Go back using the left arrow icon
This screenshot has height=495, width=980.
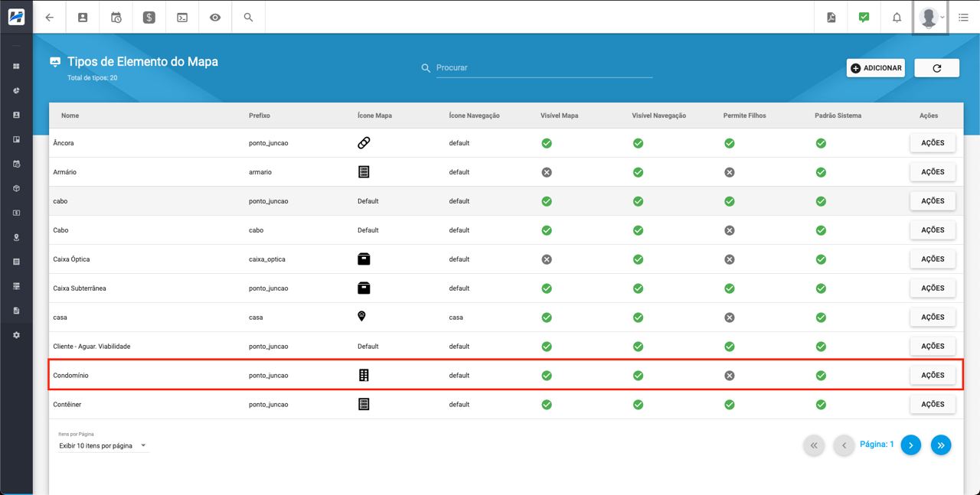point(50,17)
